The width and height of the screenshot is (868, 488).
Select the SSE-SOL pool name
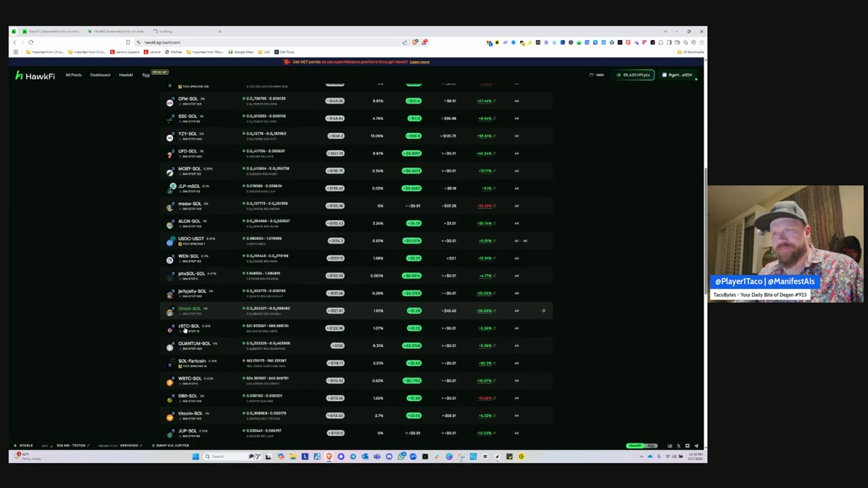tap(188, 116)
